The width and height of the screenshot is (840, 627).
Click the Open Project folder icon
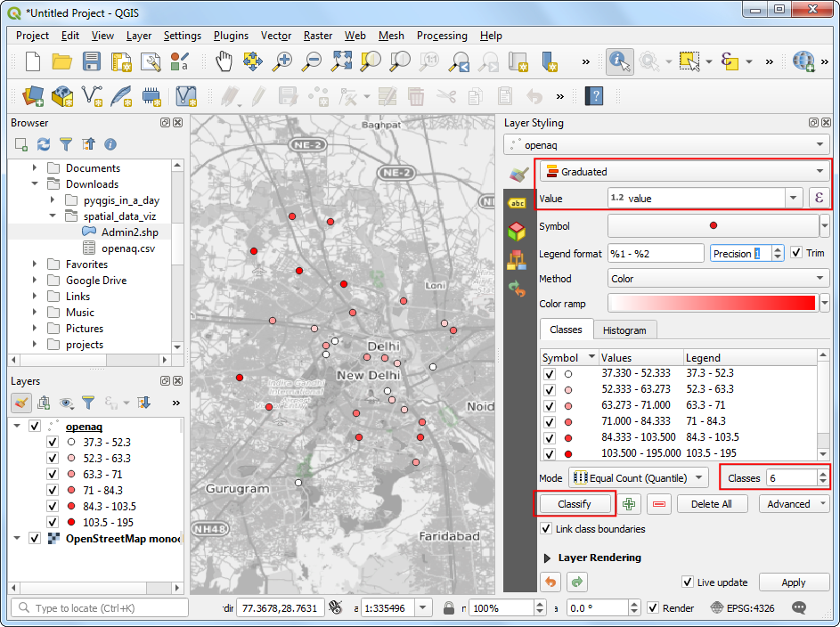pyautogui.click(x=61, y=61)
